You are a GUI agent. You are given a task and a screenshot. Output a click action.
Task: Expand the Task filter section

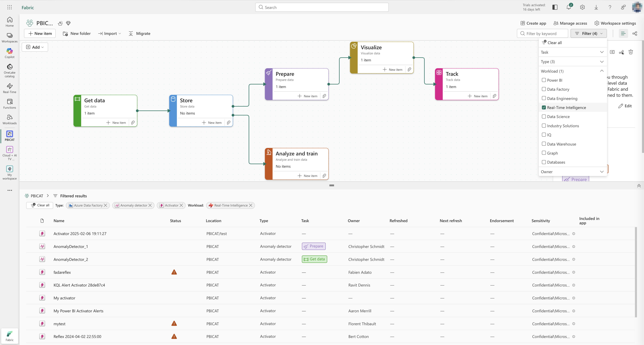point(573,52)
